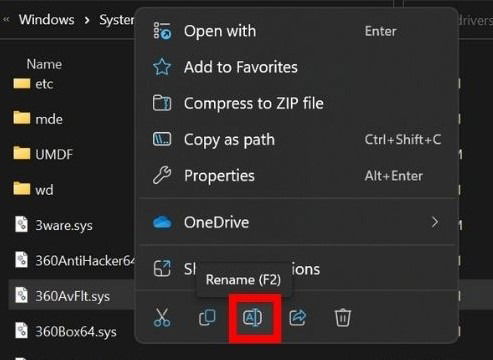Click the Cut scissors icon
Screen dimensions: 493x360
162,317
